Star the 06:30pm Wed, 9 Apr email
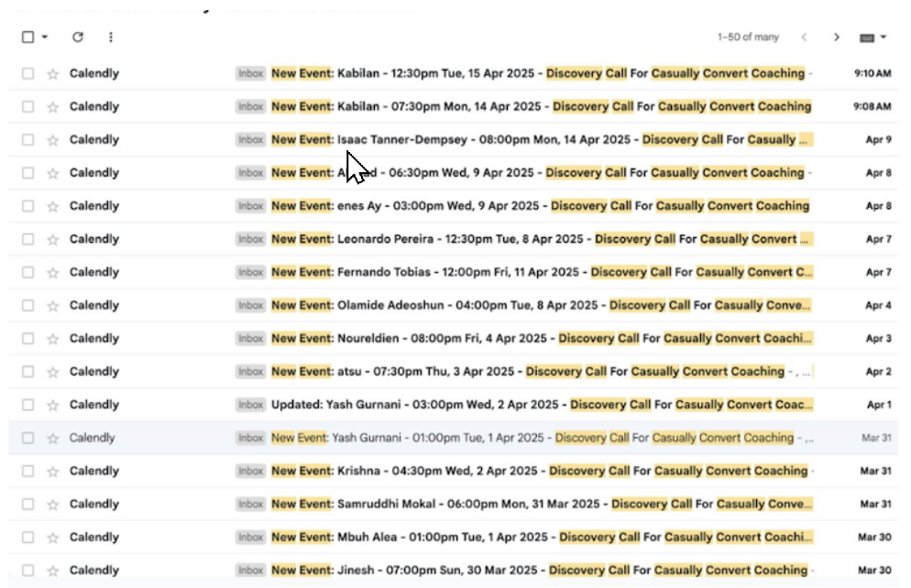 coord(53,173)
